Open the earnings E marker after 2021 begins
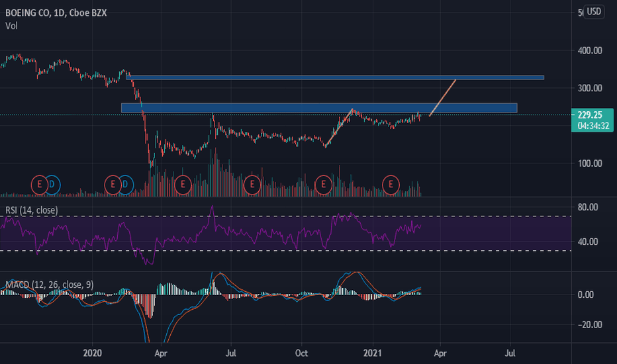617x364 pixels. click(391, 185)
